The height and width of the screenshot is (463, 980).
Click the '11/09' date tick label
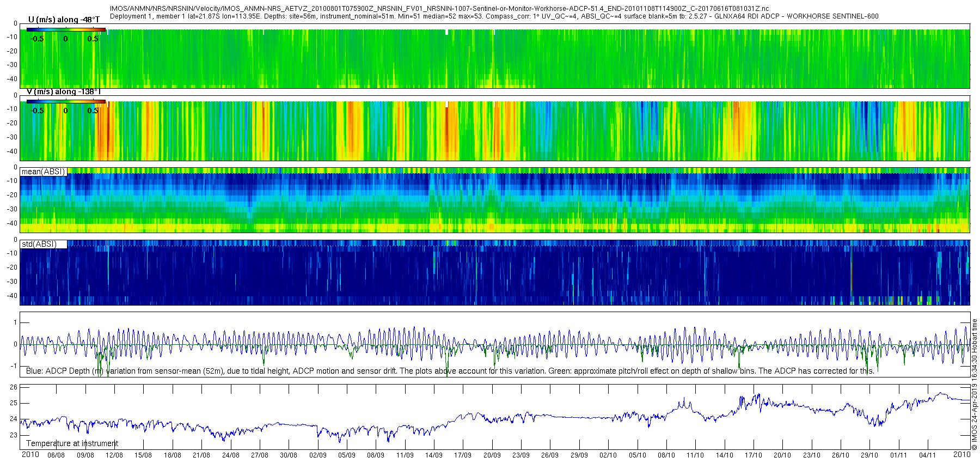click(x=405, y=455)
